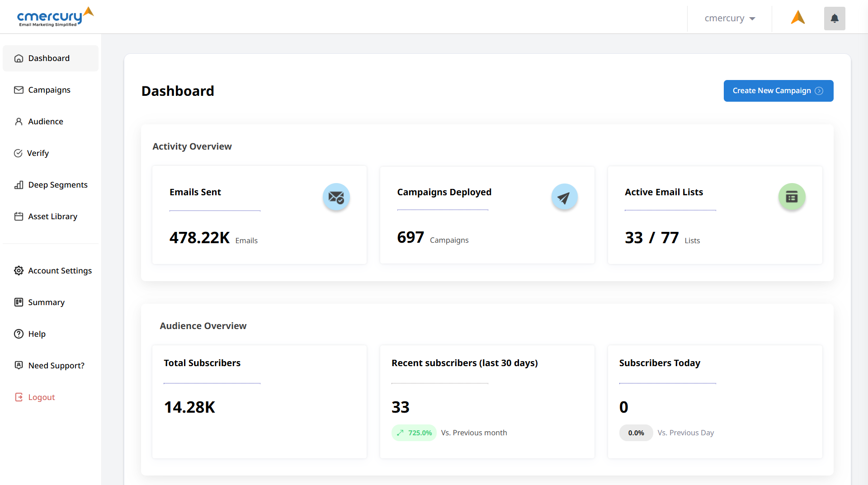Click Logout at the sidebar bottom

pyautogui.click(x=41, y=397)
